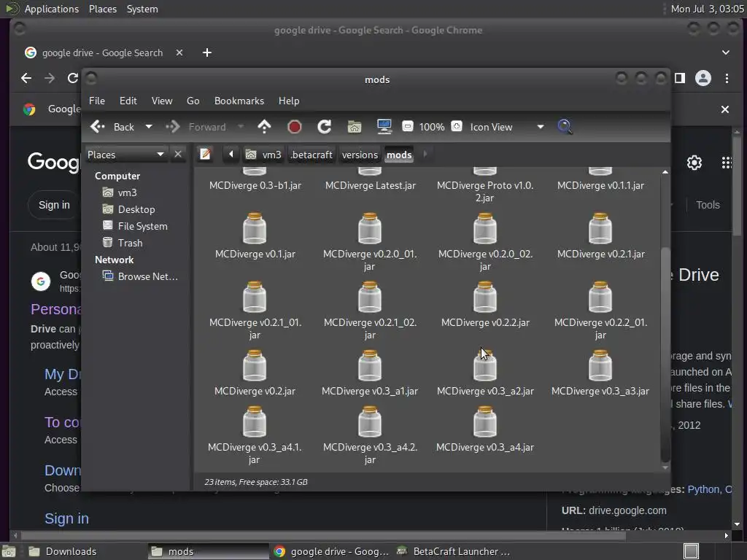The height and width of the screenshot is (560, 747).
Task: Select vm3 home in sidebar
Action: pyautogui.click(x=120, y=192)
